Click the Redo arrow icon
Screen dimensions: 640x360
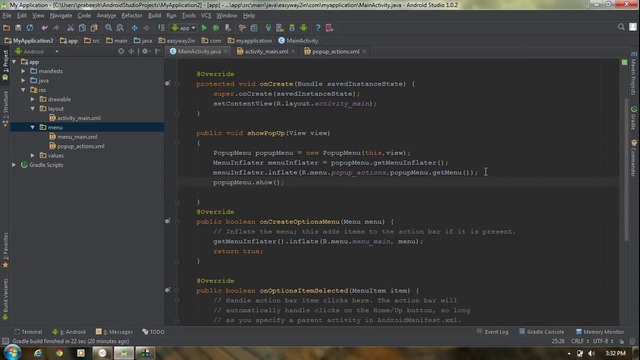point(56,28)
